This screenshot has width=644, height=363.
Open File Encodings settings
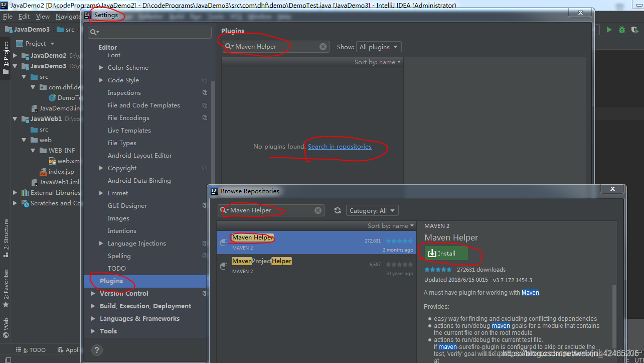click(x=128, y=118)
